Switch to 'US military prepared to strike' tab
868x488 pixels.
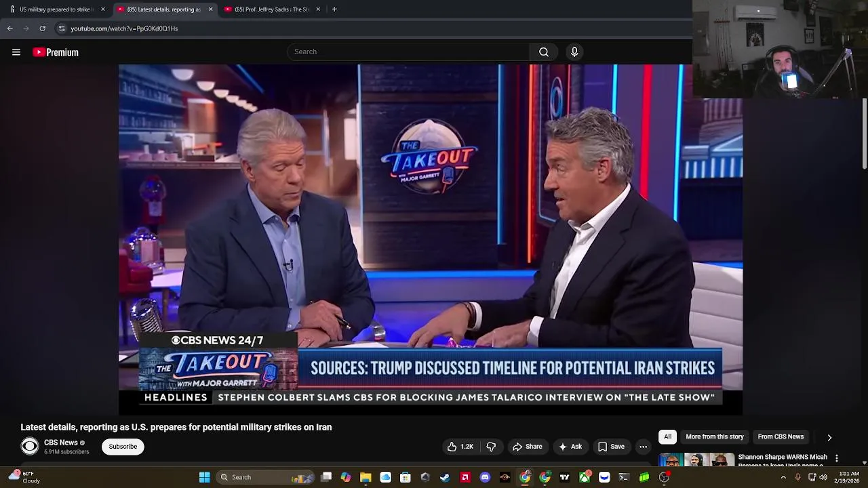pos(57,9)
